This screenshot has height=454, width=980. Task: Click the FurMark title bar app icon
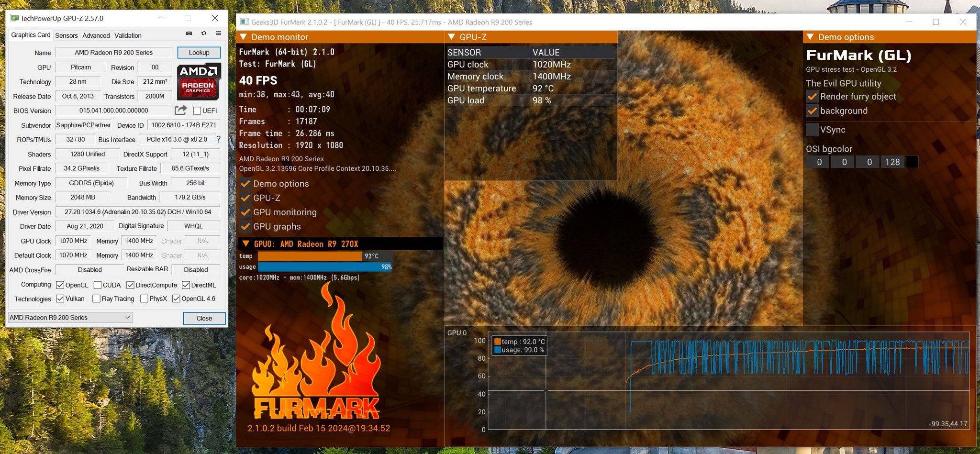point(245,22)
